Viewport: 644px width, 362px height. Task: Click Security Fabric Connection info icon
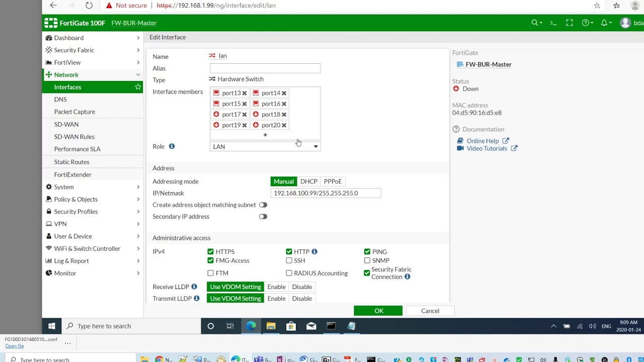click(408, 277)
